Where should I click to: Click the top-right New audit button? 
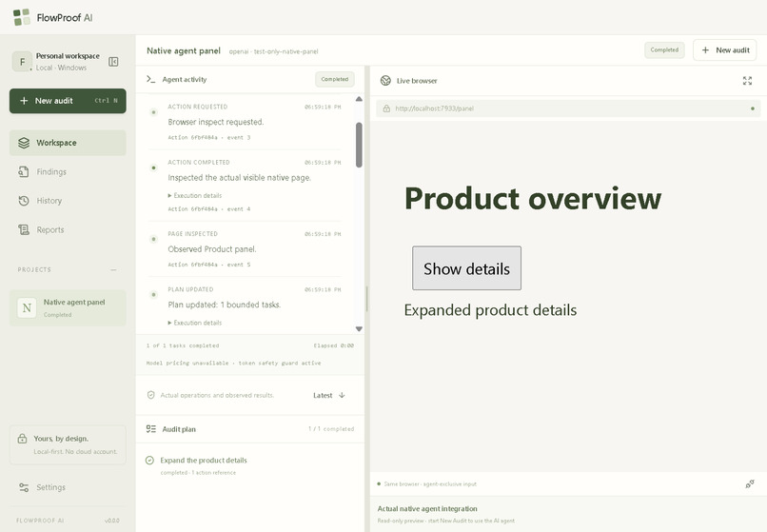pyautogui.click(x=725, y=49)
